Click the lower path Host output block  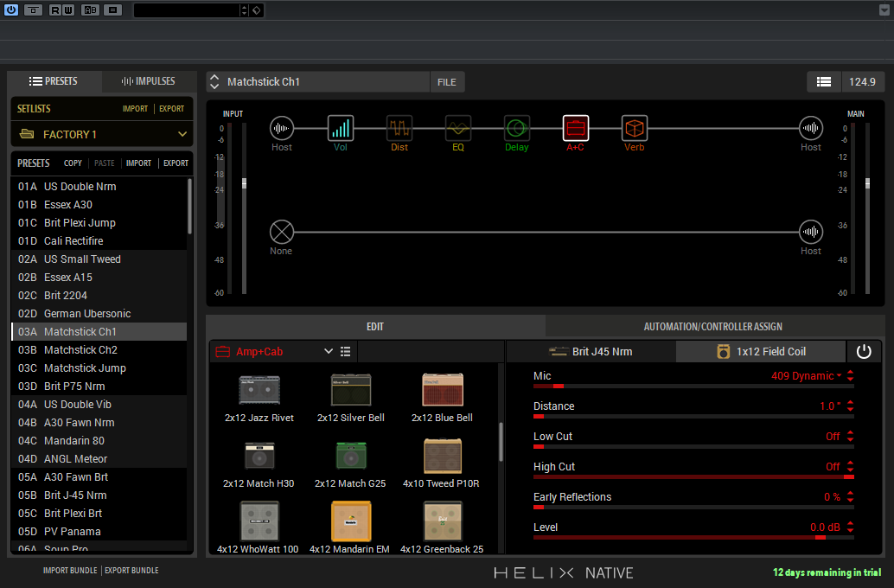pos(810,232)
